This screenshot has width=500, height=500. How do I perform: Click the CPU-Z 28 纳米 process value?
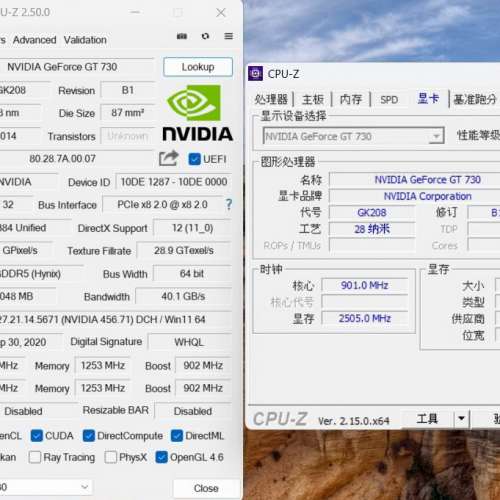pyautogui.click(x=372, y=229)
